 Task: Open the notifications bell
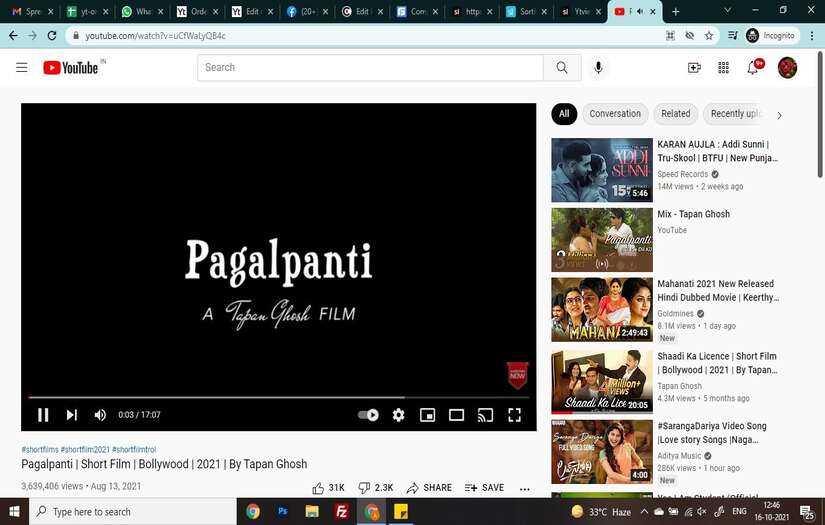753,67
